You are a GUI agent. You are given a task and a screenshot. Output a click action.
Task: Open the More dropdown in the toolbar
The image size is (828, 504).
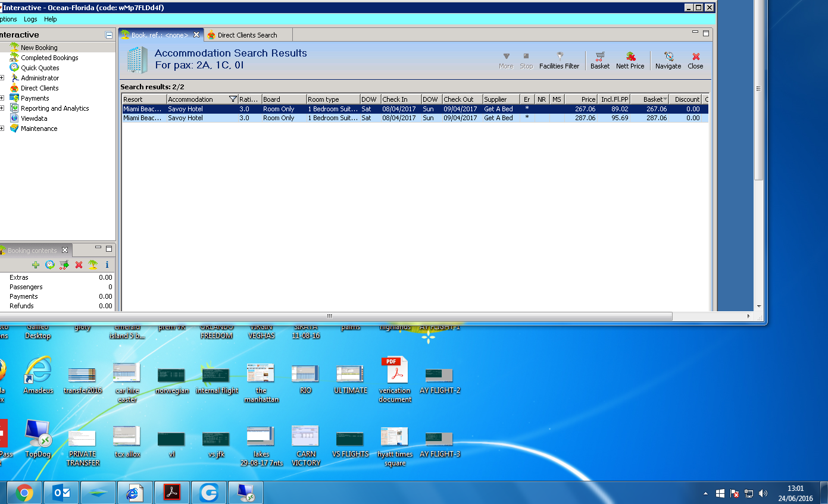click(506, 61)
